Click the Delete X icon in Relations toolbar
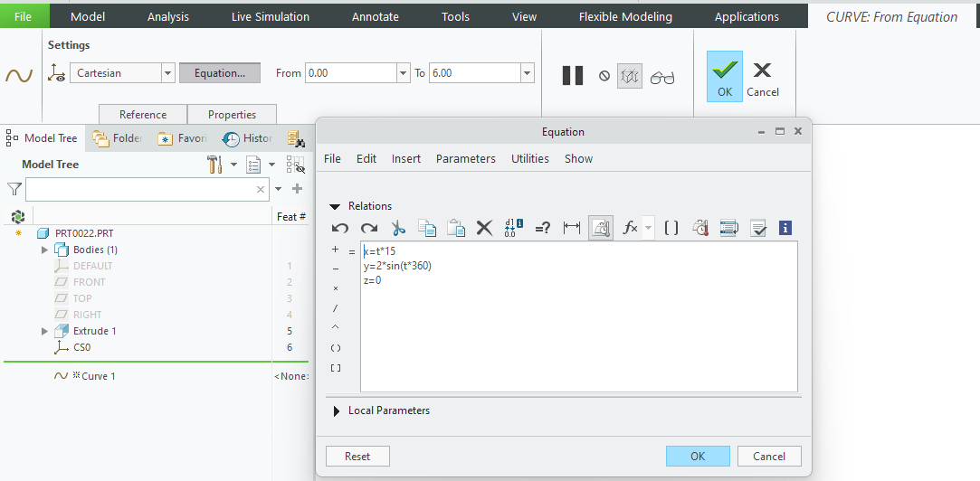The width and height of the screenshot is (980, 481). (x=484, y=229)
